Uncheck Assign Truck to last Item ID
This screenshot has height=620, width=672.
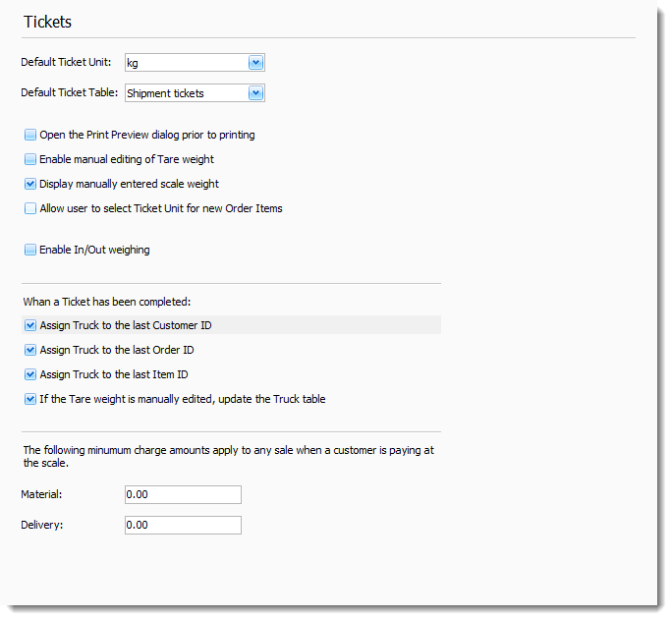pos(30,374)
